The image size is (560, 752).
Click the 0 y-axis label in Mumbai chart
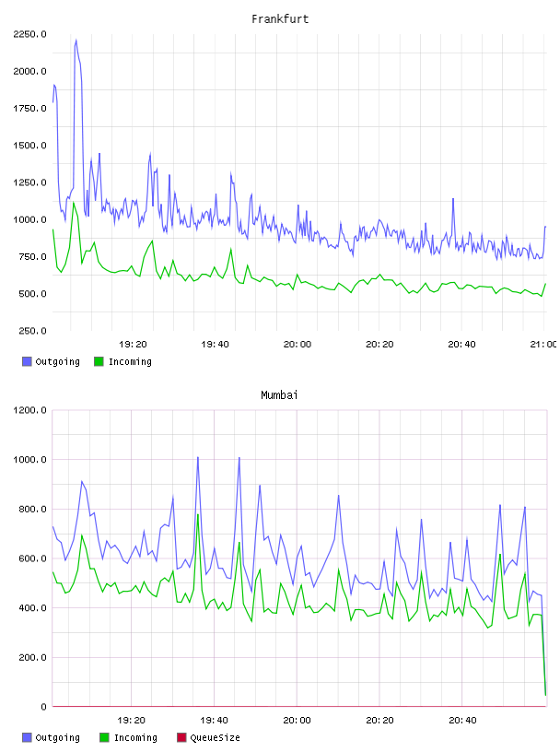pos(43,707)
